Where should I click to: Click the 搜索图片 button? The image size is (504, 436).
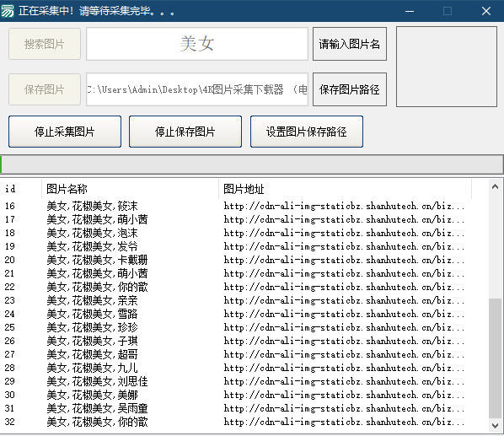(45, 44)
